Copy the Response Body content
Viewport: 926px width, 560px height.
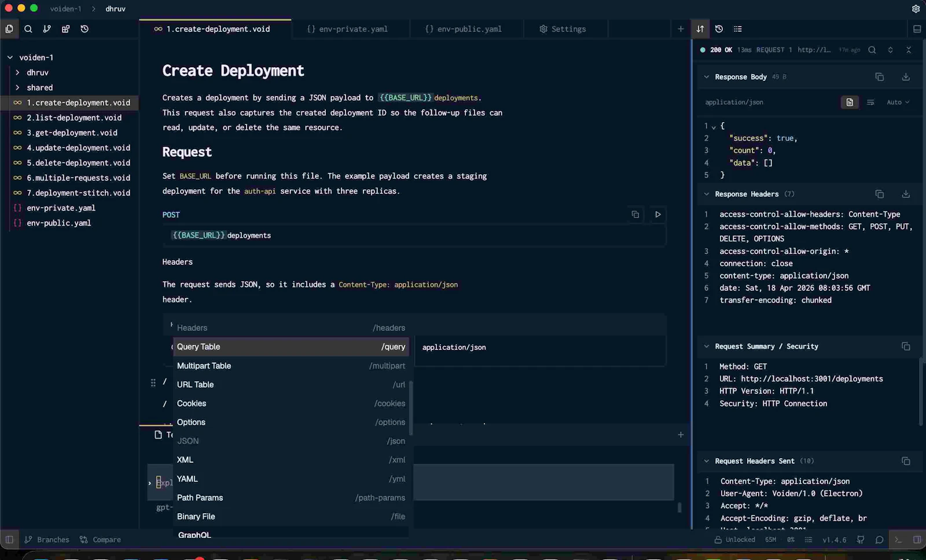click(879, 77)
